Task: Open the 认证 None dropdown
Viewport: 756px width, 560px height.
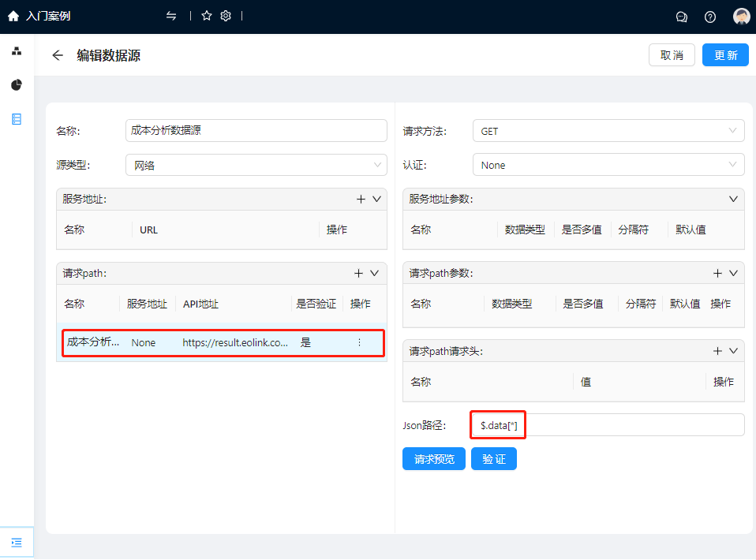Action: point(608,165)
